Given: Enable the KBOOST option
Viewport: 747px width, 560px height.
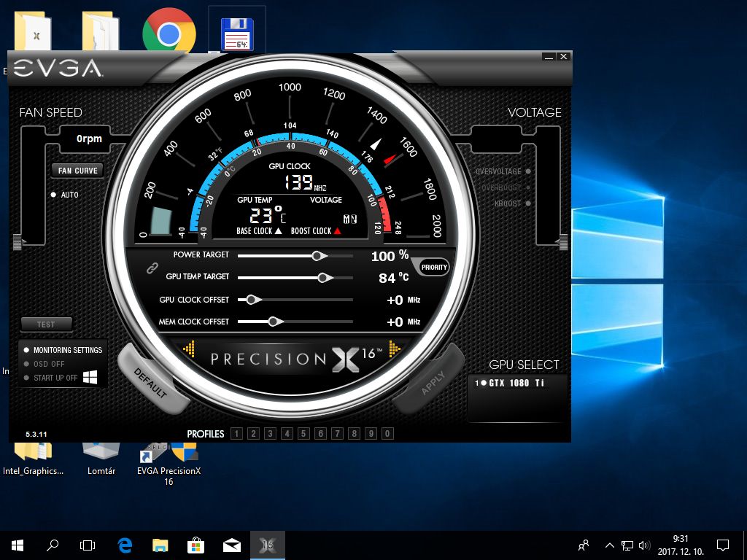Looking at the screenshot, I should click(x=513, y=203).
